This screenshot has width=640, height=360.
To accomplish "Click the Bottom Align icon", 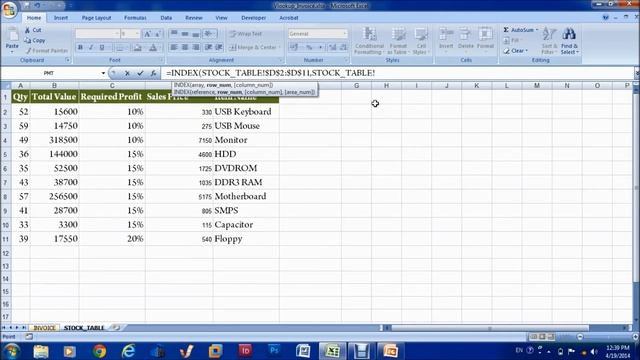I will (196, 33).
